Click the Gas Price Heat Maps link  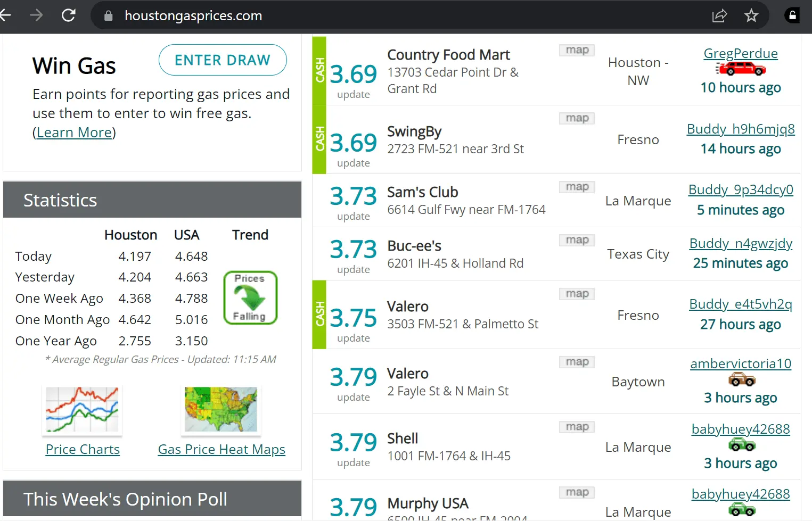pos(222,450)
